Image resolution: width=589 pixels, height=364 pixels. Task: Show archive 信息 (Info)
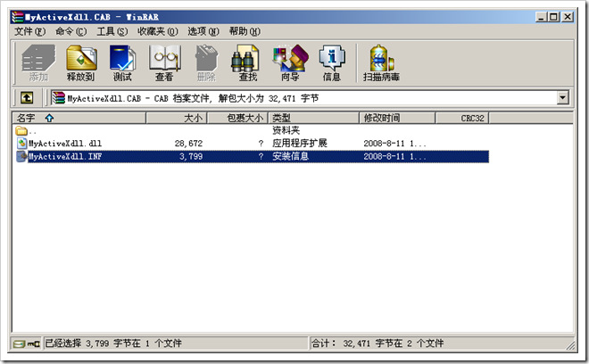click(x=332, y=62)
